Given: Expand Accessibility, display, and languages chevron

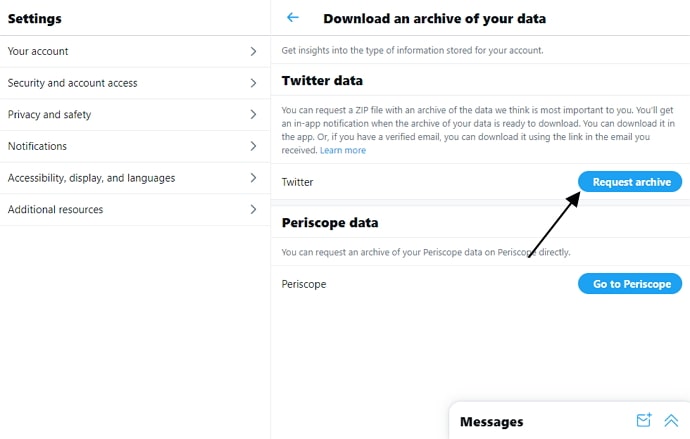Looking at the screenshot, I should [253, 178].
